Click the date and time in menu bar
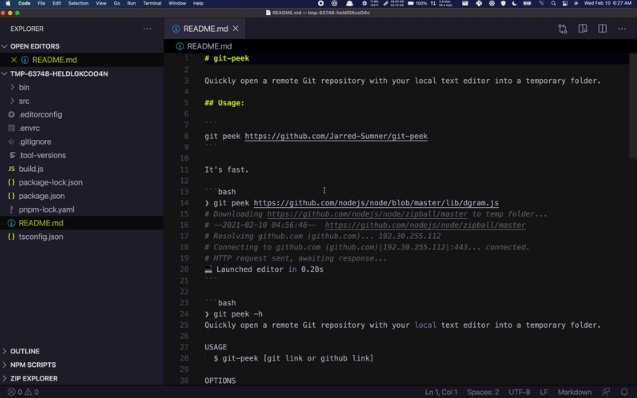The width and height of the screenshot is (637, 398). (x=608, y=3)
